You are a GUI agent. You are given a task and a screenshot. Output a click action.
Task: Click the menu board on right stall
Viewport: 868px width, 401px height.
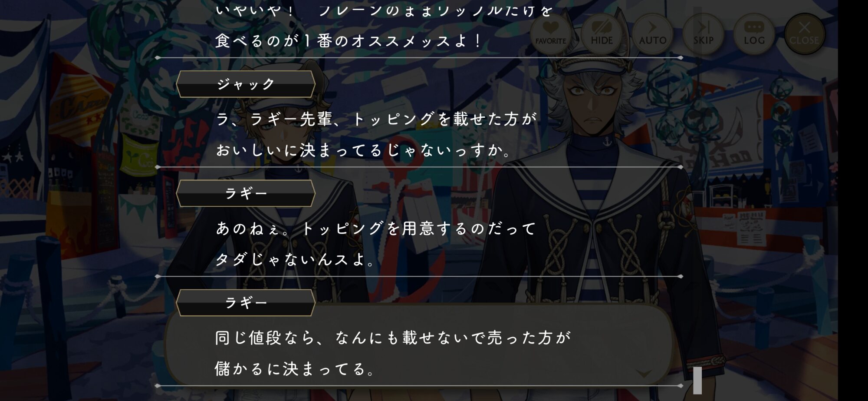click(x=751, y=229)
